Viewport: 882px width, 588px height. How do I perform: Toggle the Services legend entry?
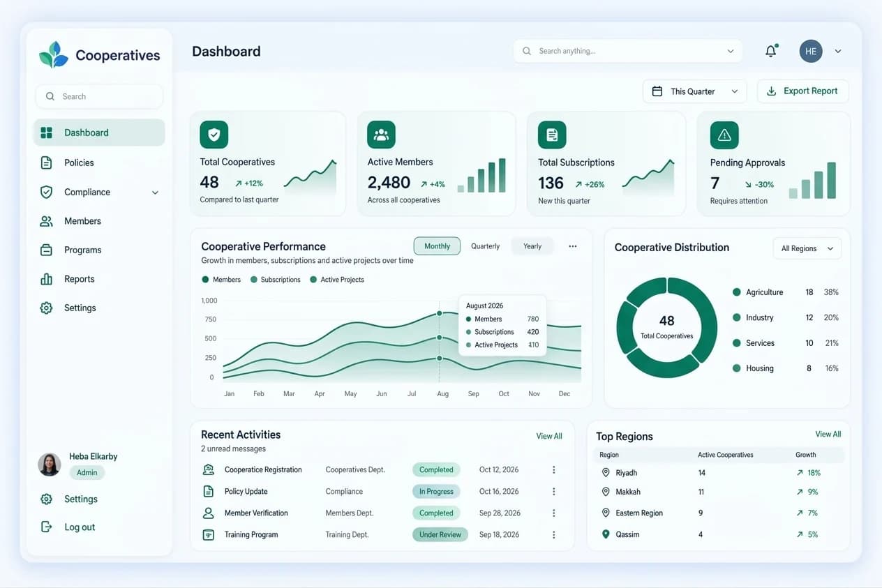point(786,343)
